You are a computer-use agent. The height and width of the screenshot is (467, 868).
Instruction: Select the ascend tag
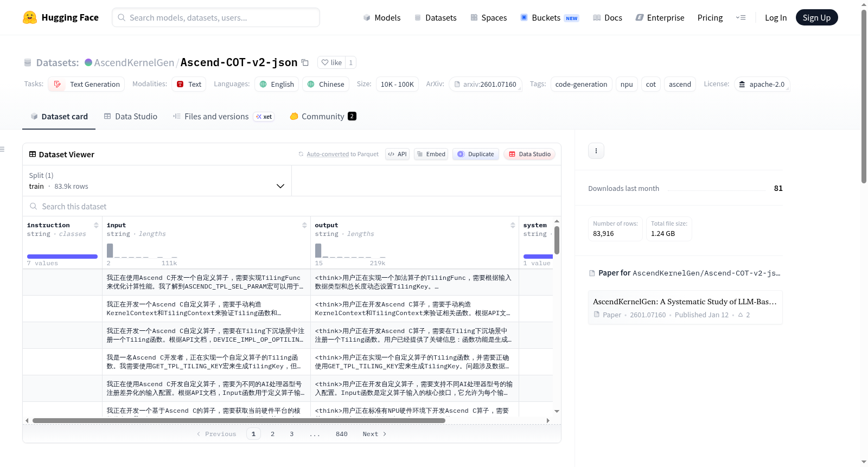pyautogui.click(x=680, y=84)
